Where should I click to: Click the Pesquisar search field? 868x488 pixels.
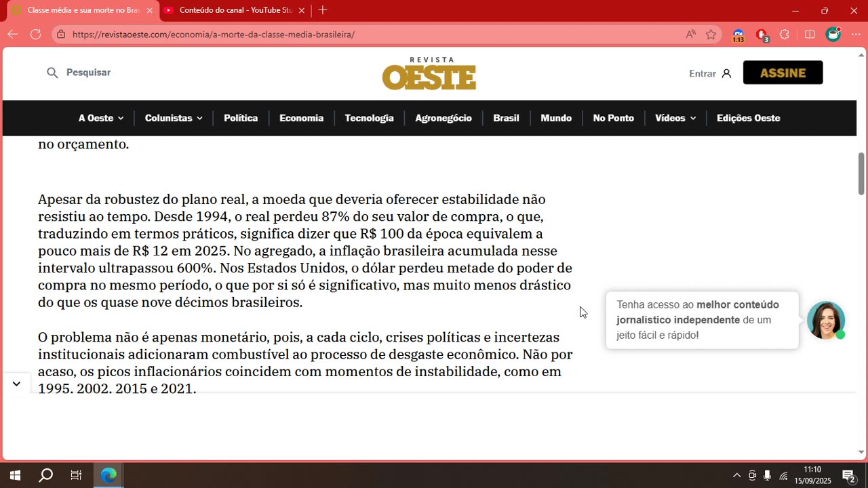(x=88, y=73)
